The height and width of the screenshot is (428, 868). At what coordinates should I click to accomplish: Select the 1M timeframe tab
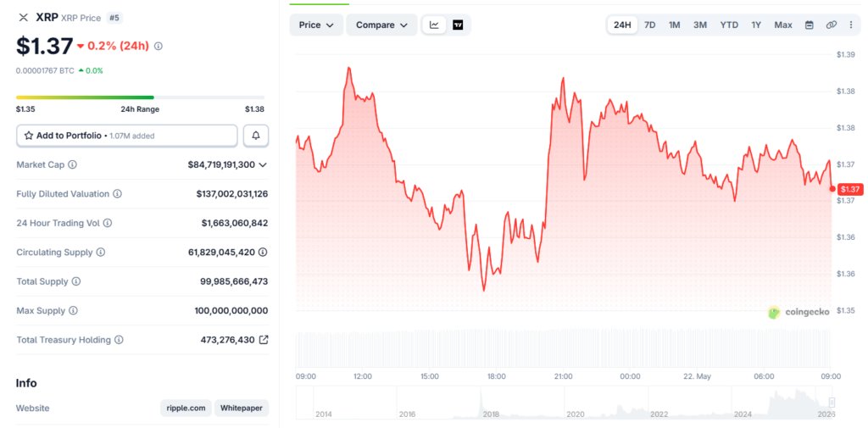pos(674,25)
